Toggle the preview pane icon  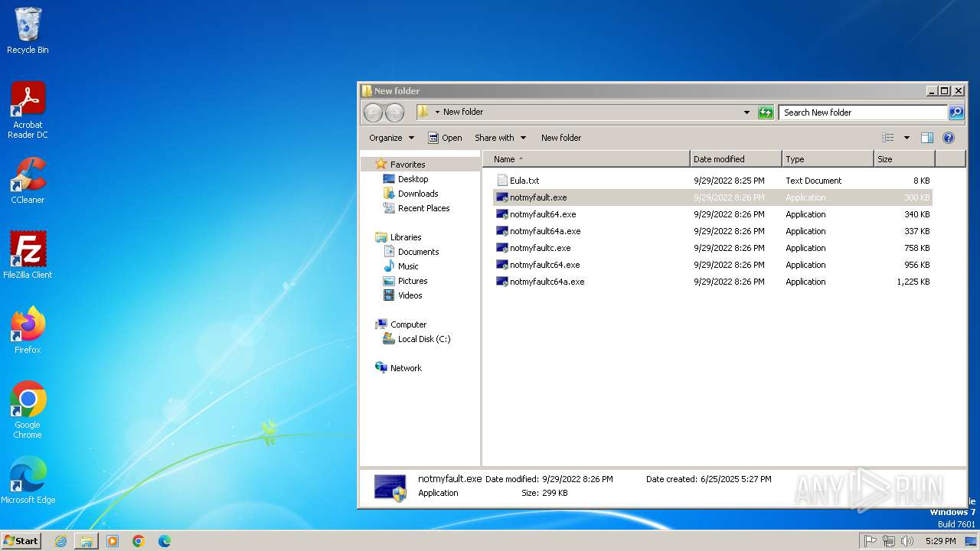[x=927, y=138]
